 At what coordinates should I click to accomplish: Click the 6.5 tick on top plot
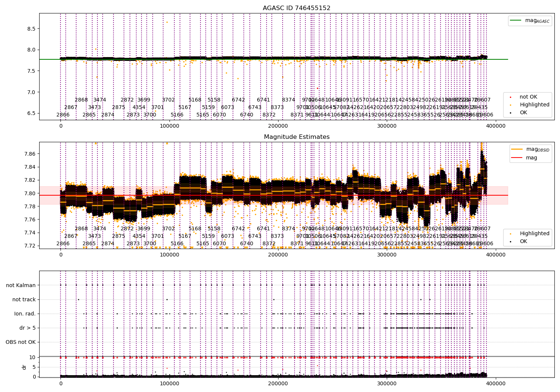point(32,113)
